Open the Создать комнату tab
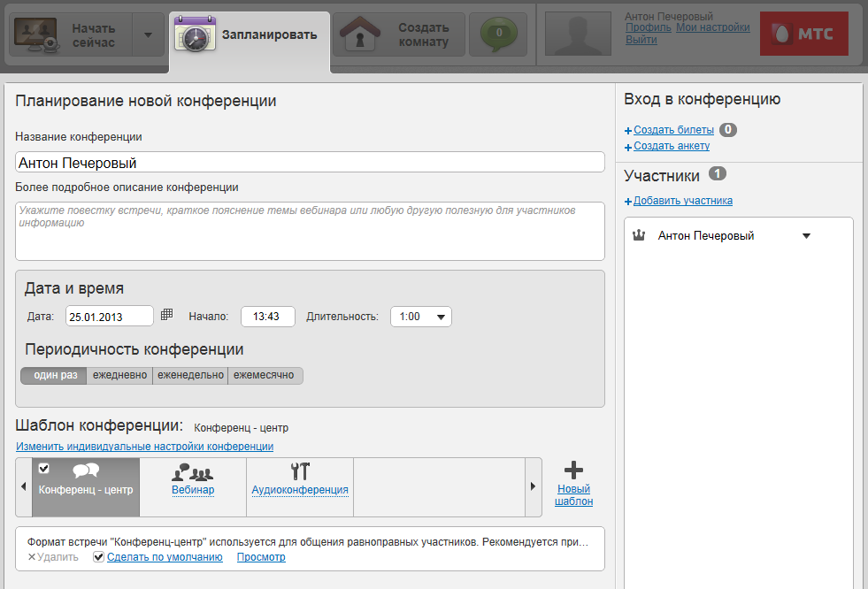This screenshot has width=868, height=589. click(400, 35)
